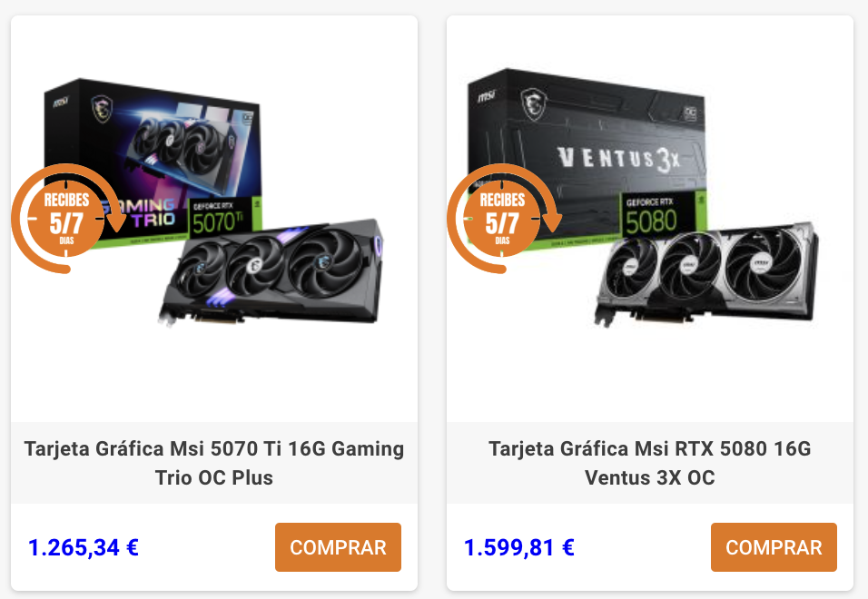Click the Recibes 5/7 días badge on RTX 5080
Image resolution: width=868 pixels, height=599 pixels.
pos(503,219)
